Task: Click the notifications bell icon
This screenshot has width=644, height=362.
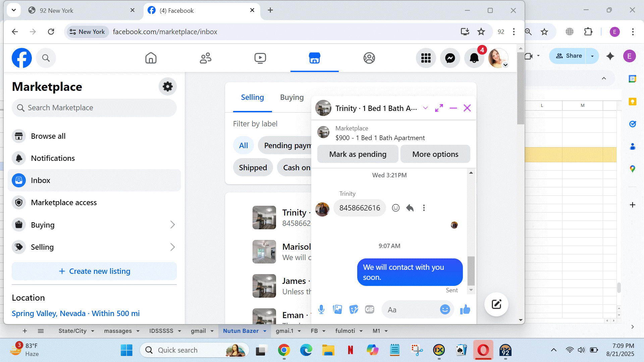Action: coord(474,58)
